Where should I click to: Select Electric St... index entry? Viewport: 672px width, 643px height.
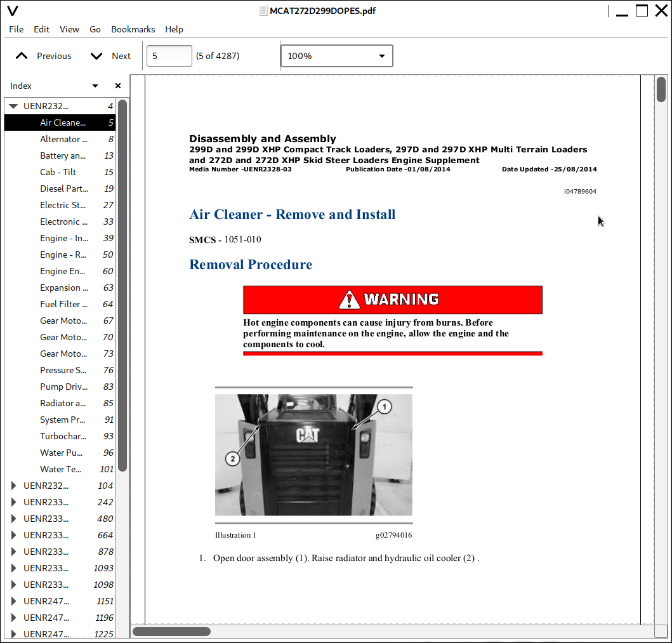click(x=60, y=205)
